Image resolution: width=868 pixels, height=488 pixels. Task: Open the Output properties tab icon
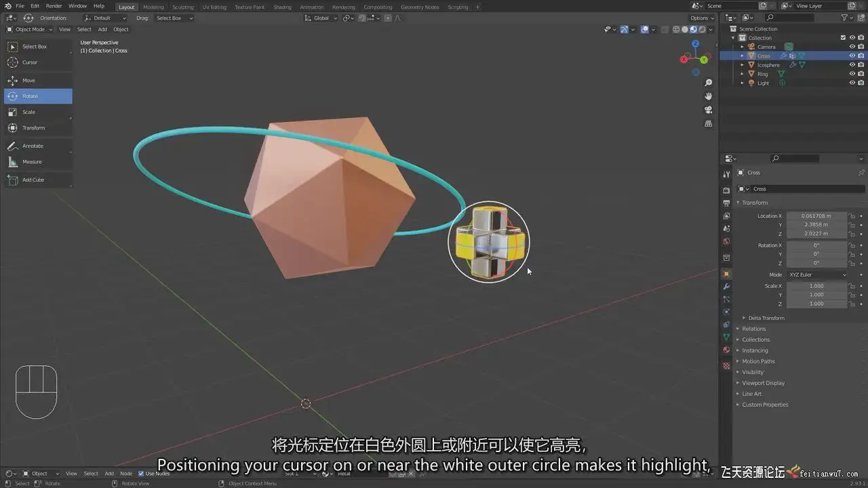726,203
